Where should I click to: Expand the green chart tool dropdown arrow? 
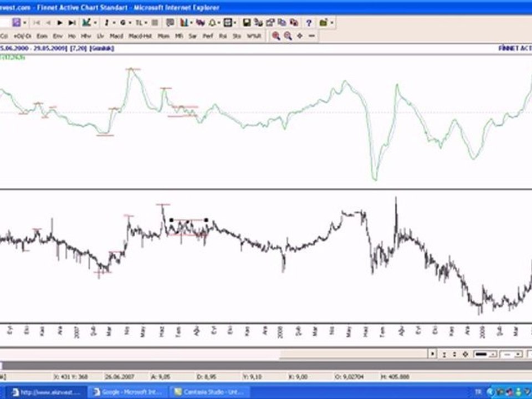(x=95, y=23)
